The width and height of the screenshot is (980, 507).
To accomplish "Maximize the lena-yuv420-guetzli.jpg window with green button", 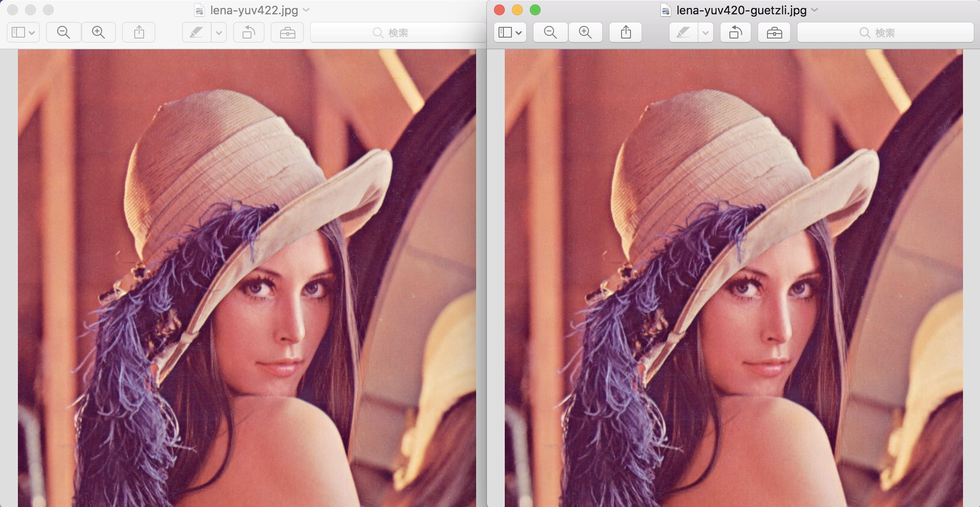I will (535, 10).
